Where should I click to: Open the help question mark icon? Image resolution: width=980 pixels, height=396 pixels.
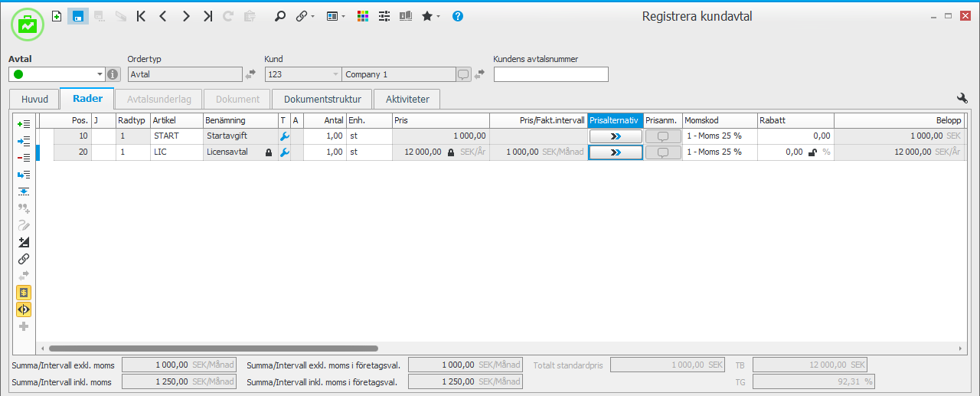[458, 16]
